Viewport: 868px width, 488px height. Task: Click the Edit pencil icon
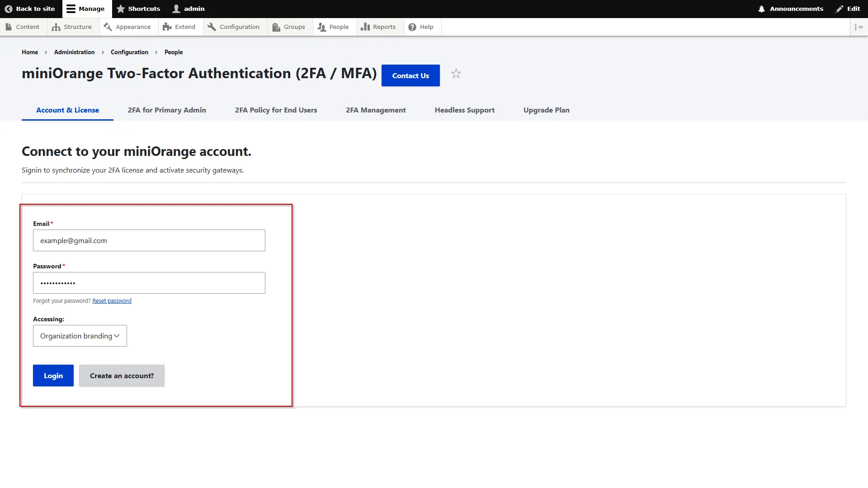tap(840, 9)
